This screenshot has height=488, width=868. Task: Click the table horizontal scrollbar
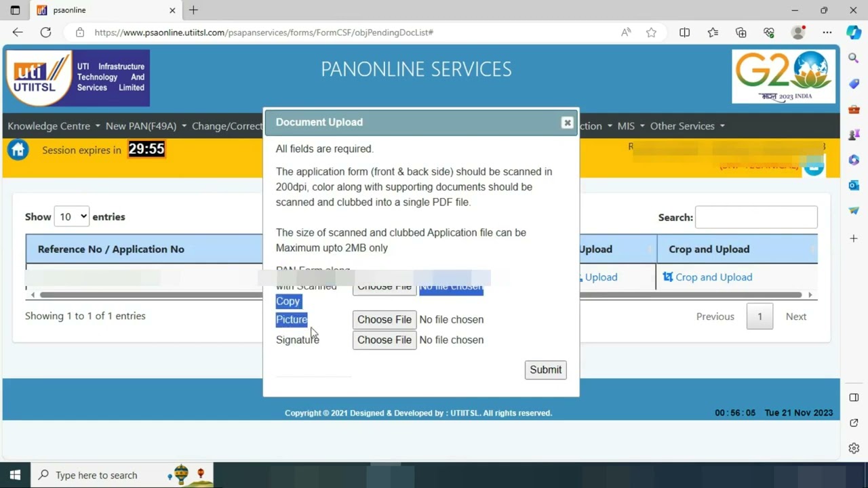point(420,295)
